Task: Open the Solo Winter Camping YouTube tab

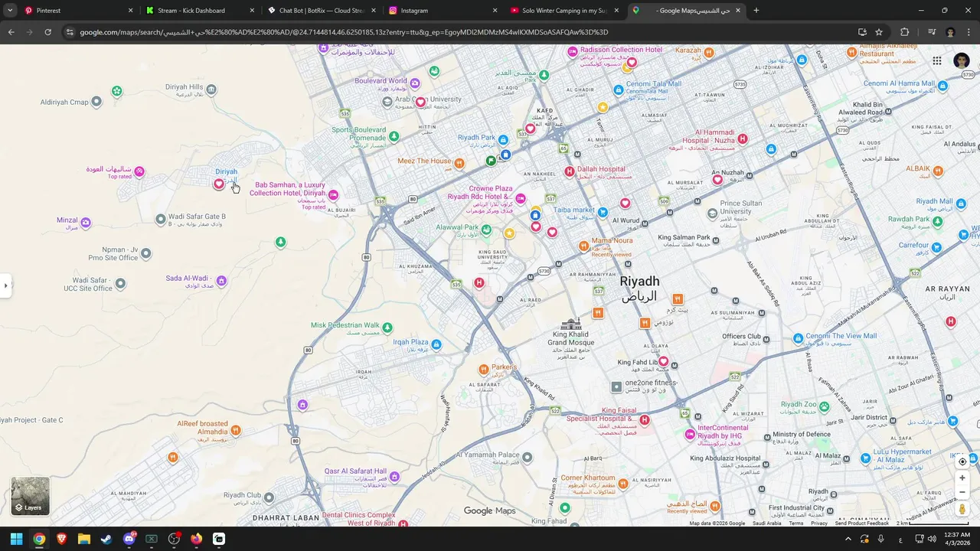Action: [x=563, y=11]
